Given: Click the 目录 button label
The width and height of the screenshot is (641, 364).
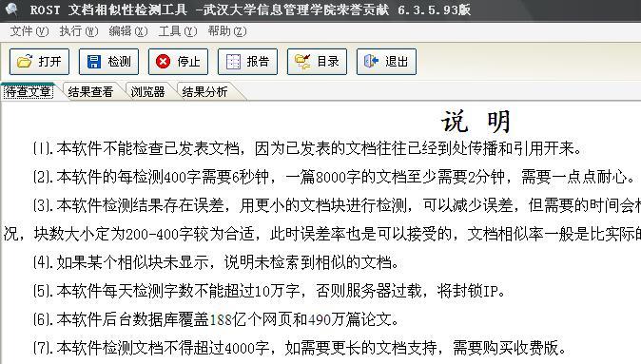Looking at the screenshot, I should [327, 62].
